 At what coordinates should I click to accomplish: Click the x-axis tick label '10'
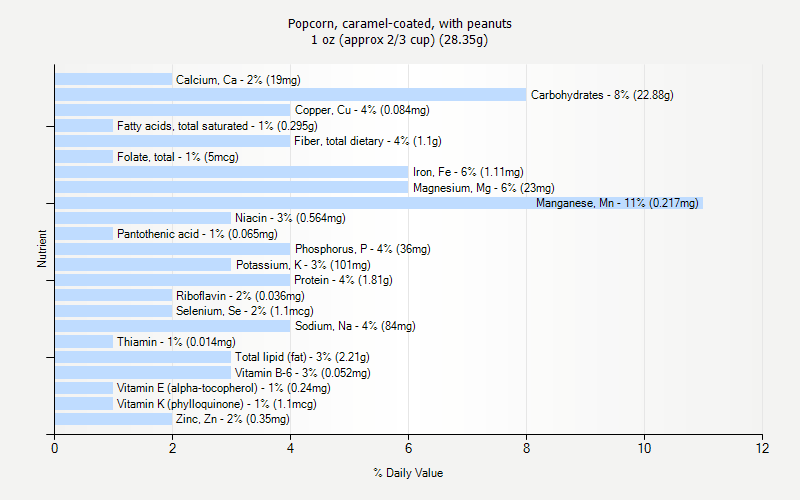(x=644, y=448)
